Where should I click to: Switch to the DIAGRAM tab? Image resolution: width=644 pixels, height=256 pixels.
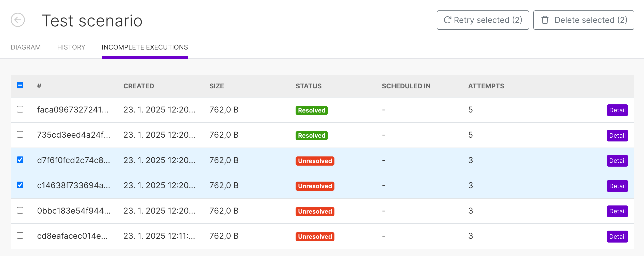[26, 47]
